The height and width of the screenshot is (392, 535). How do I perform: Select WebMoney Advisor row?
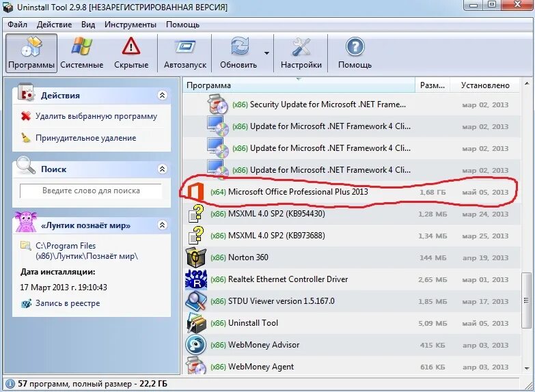point(351,345)
